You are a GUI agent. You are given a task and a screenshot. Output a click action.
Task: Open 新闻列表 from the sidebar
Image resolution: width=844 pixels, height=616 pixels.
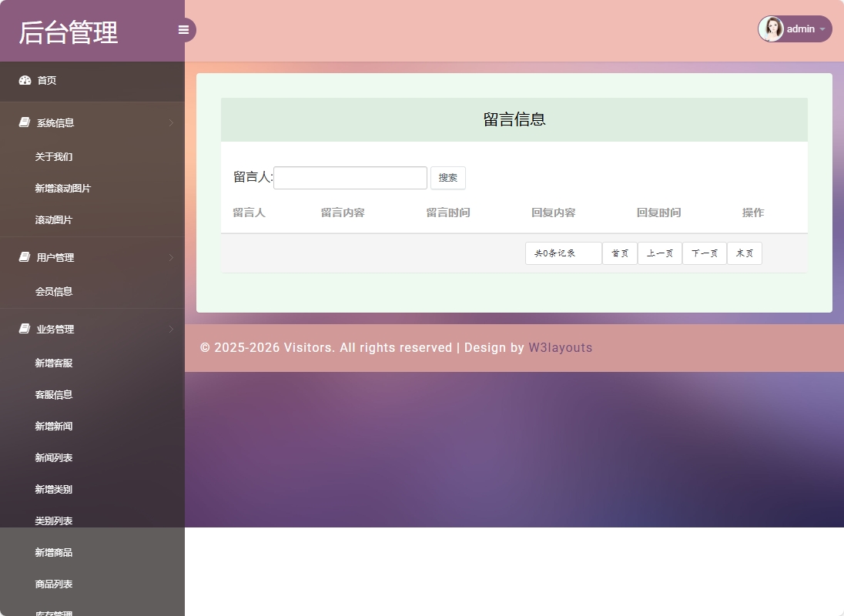(x=53, y=457)
